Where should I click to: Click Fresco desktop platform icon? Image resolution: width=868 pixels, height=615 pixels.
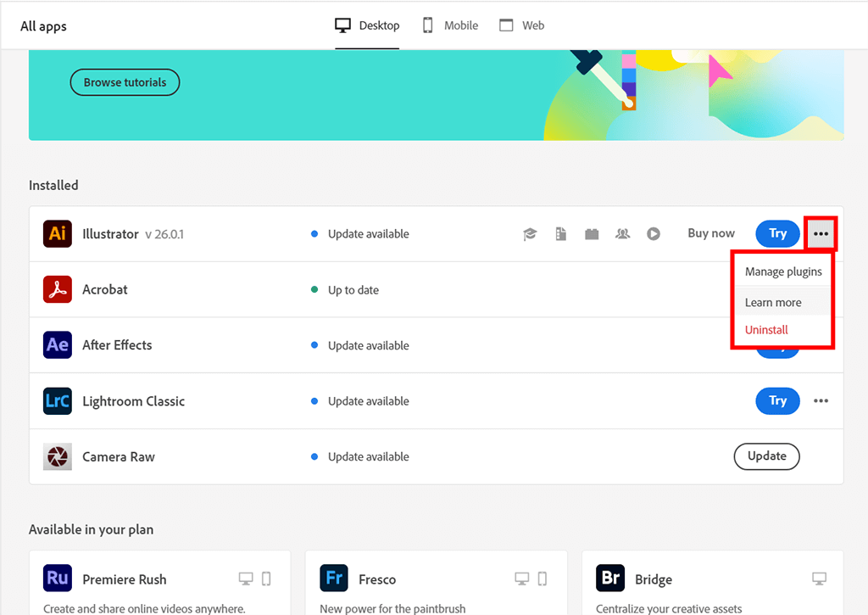521,579
